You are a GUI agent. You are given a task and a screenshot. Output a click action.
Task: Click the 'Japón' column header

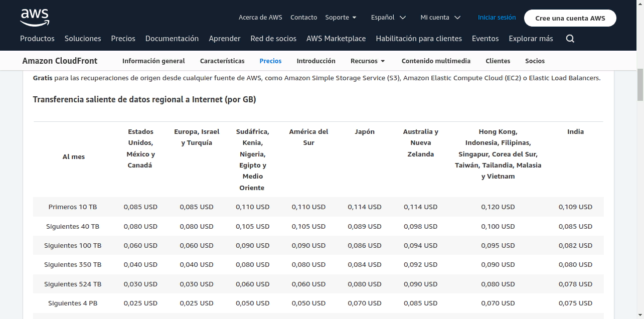point(365,131)
